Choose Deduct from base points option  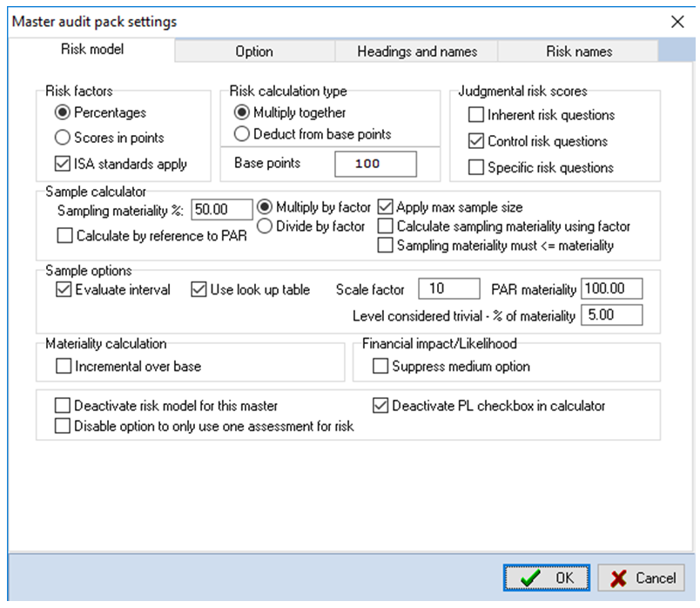click(241, 133)
